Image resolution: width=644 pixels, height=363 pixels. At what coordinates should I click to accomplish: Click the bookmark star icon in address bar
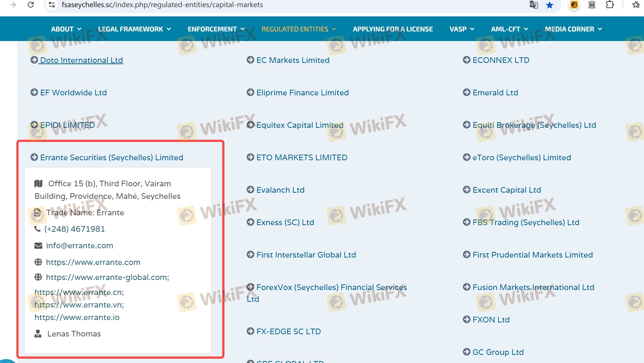(x=549, y=5)
